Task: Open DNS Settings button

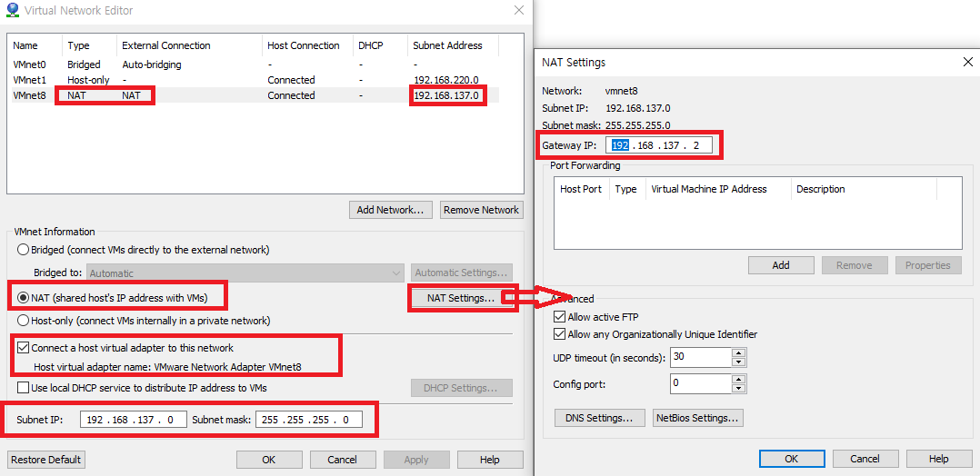Action: click(x=600, y=418)
